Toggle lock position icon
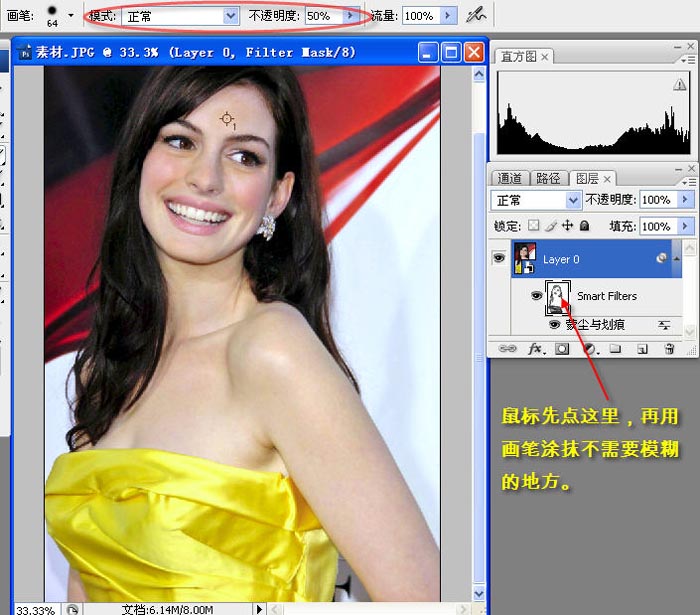The height and width of the screenshot is (615, 700). point(567,225)
